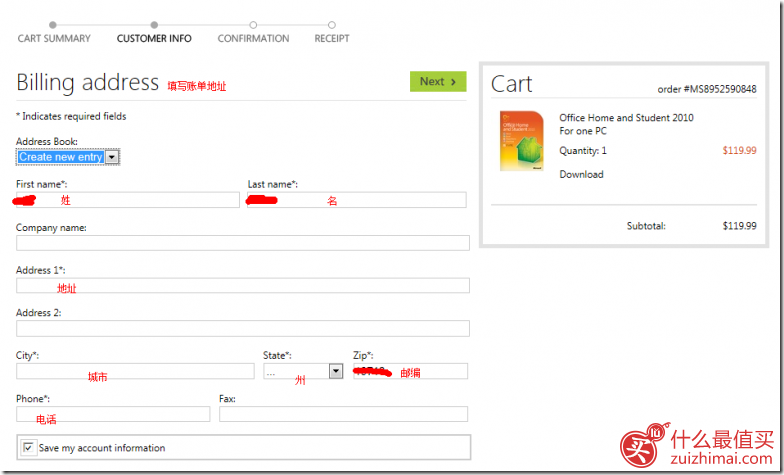Focus the Last name field

coord(357,200)
